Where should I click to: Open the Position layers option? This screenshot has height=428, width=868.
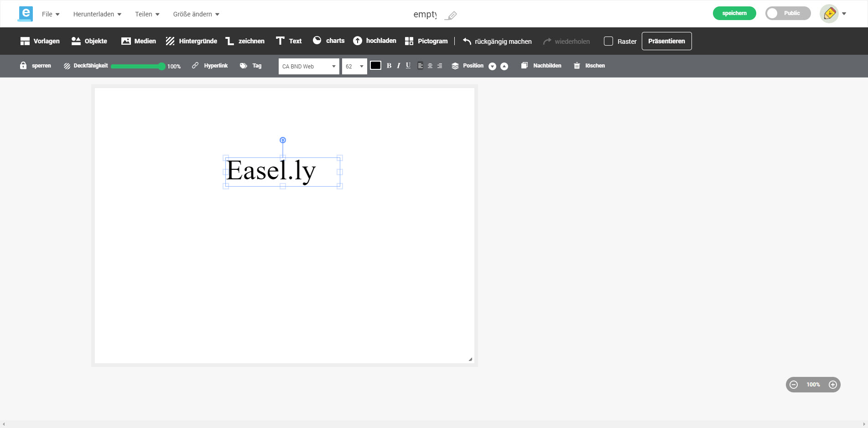[x=468, y=66]
